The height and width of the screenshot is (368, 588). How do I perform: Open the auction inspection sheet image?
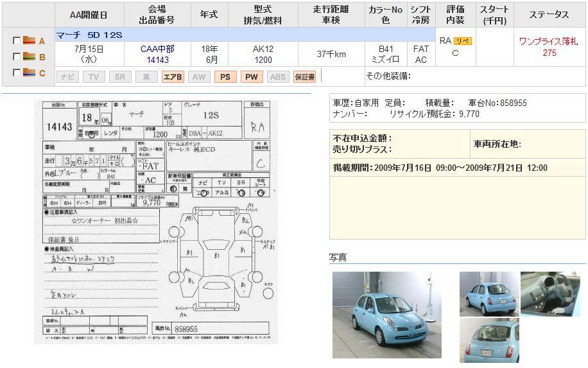[157, 222]
